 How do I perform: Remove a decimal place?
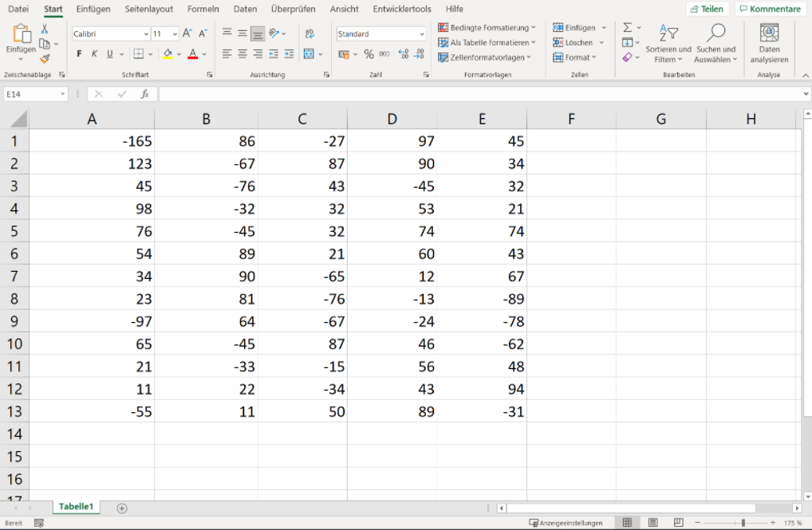420,54
